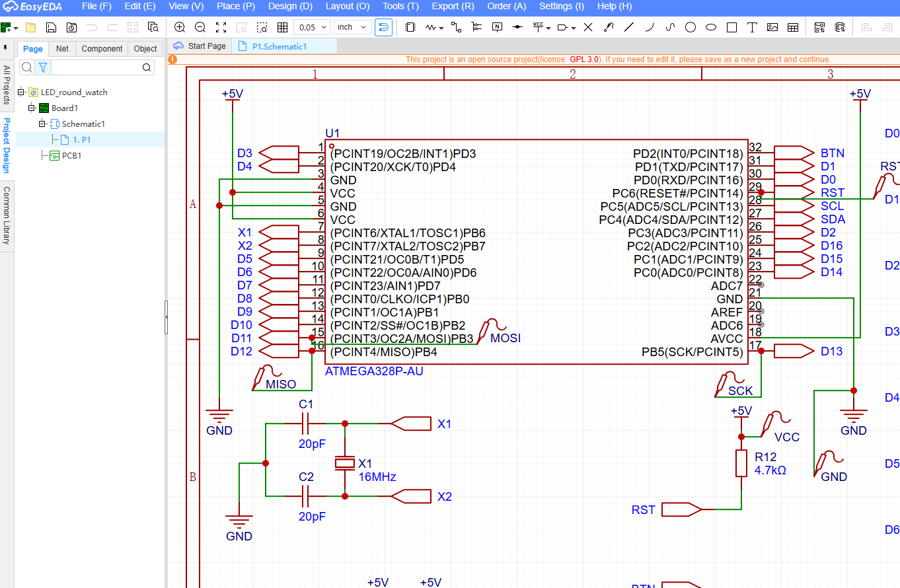Open the File (F) menu
This screenshot has height=588, width=900.
pyautogui.click(x=96, y=7)
